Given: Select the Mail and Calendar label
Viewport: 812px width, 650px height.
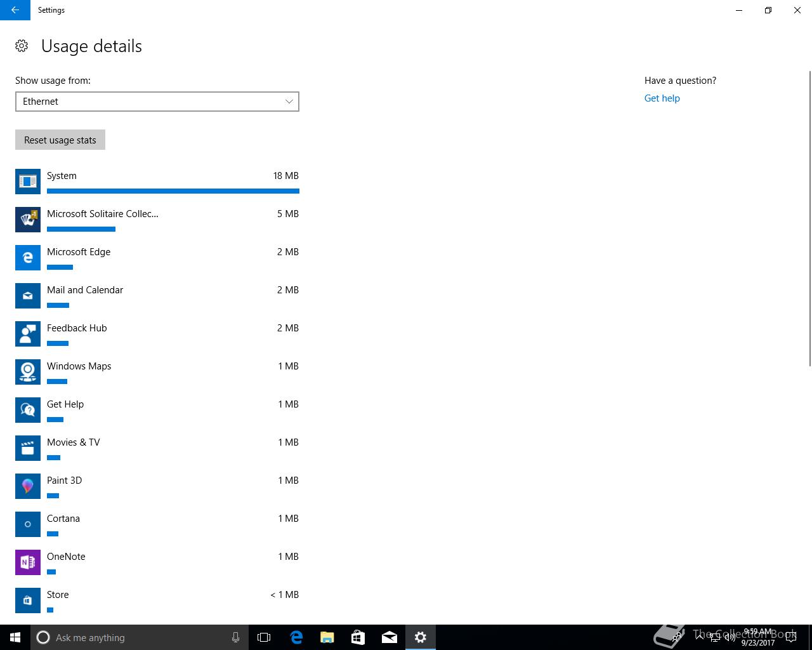Looking at the screenshot, I should (x=85, y=290).
